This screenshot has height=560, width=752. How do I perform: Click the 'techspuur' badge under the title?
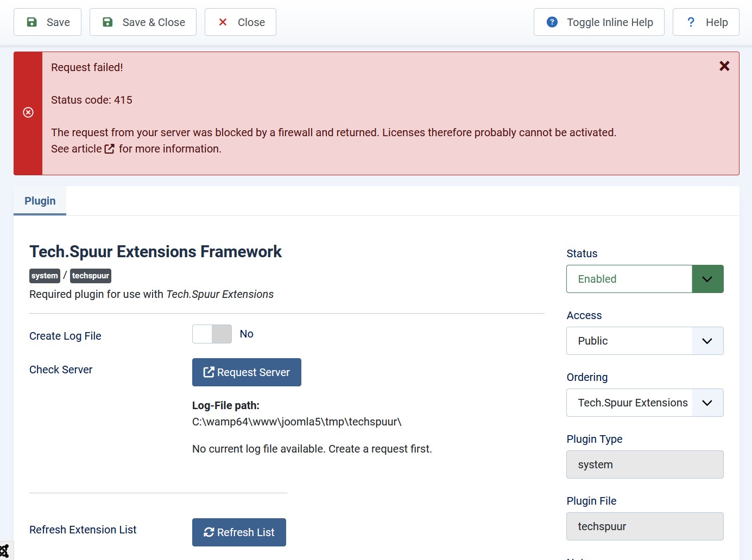point(91,276)
